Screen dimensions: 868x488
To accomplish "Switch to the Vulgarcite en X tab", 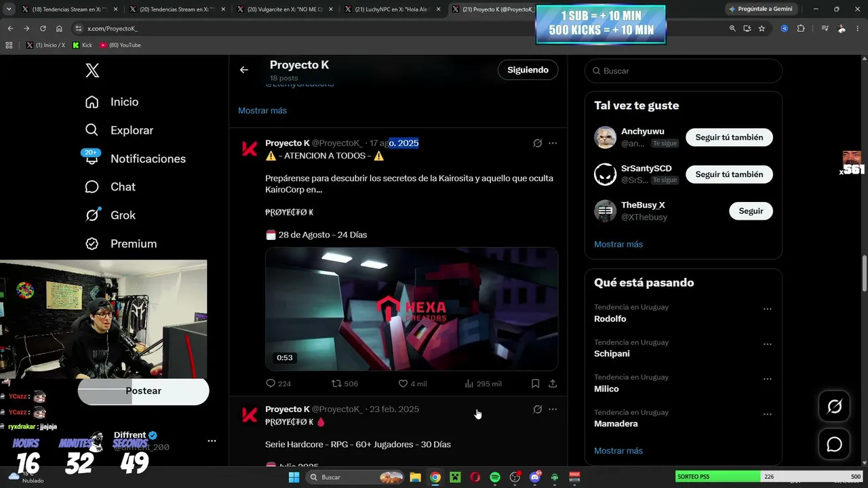I will pos(284,9).
